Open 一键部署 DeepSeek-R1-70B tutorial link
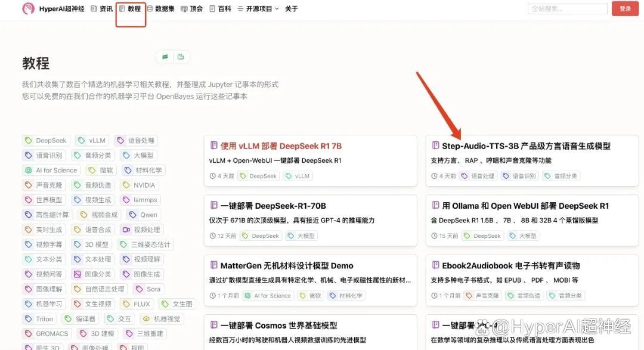644x350 pixels. click(x=273, y=206)
